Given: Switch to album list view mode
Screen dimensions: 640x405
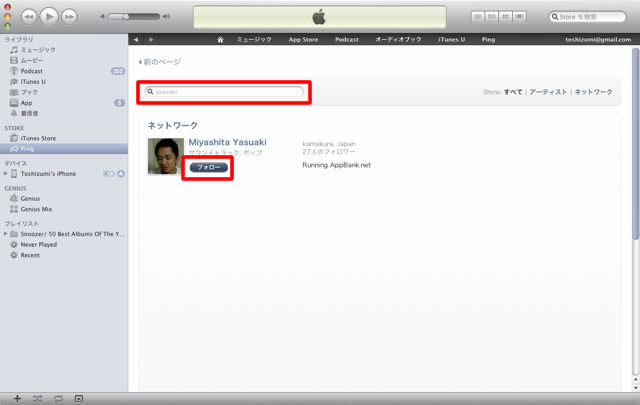Looking at the screenshot, I should [491, 17].
